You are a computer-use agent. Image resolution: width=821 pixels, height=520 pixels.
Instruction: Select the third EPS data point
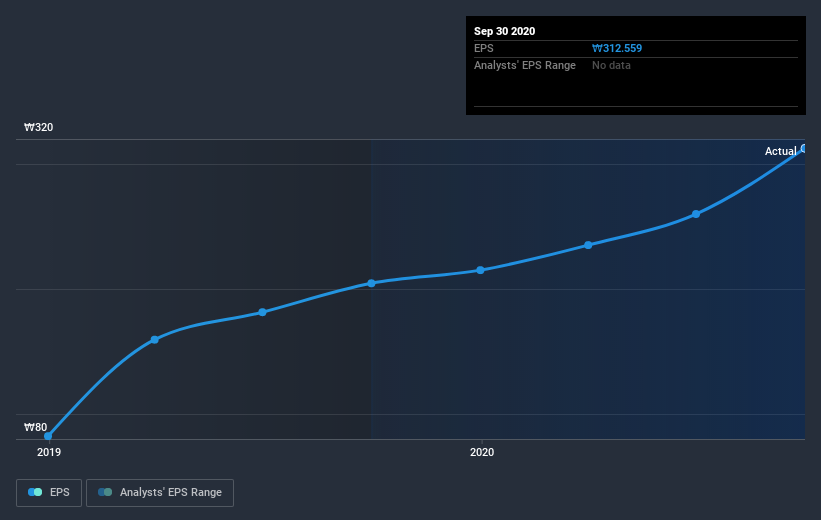[262, 312]
